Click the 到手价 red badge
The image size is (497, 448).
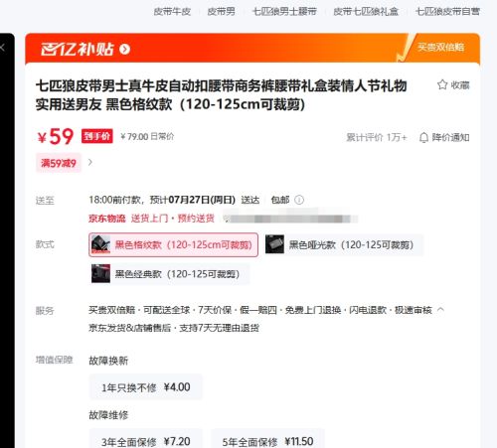pyautogui.click(x=97, y=136)
